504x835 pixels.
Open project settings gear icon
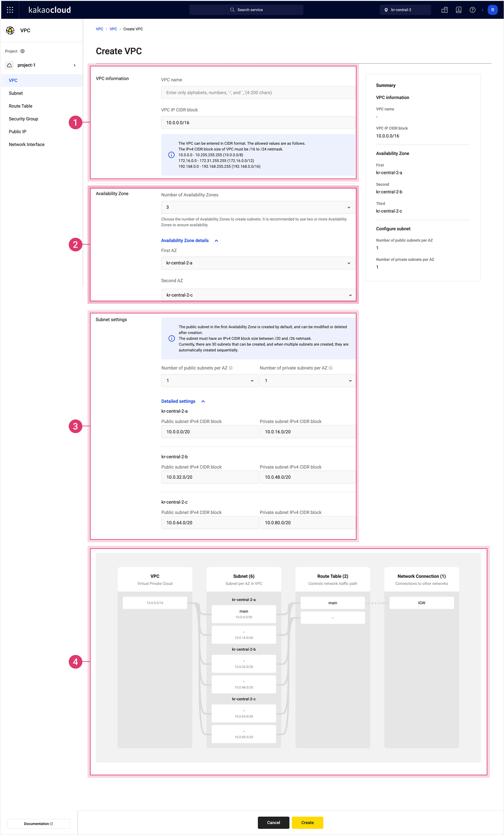coord(23,51)
